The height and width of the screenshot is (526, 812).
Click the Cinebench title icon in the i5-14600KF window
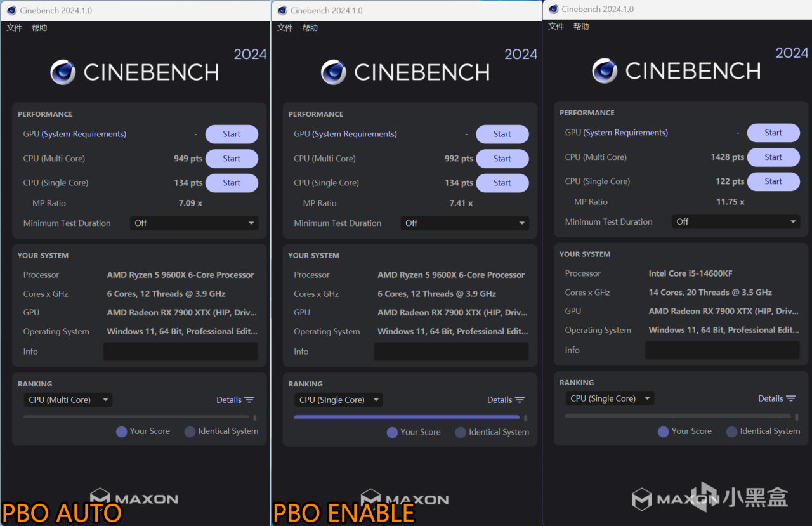(553, 9)
